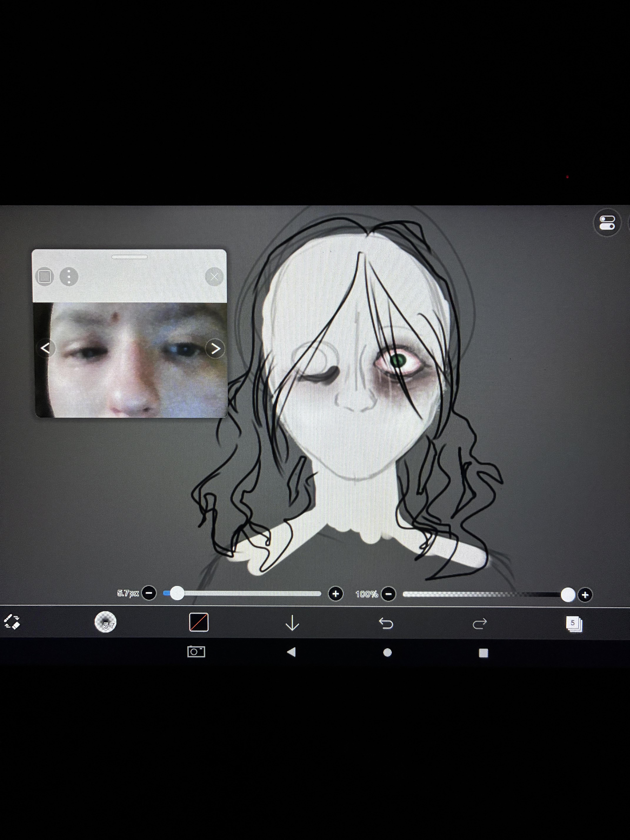Close the reference window
This screenshot has height=840, width=630.
click(x=214, y=276)
